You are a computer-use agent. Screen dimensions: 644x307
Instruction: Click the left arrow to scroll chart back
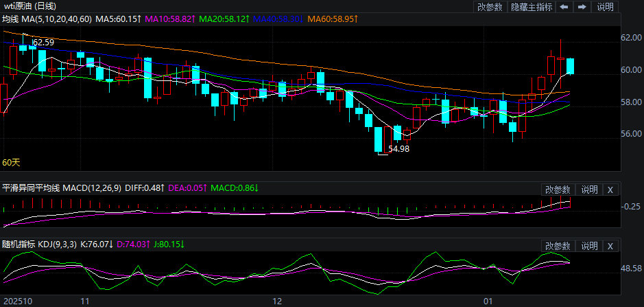pos(564,7)
